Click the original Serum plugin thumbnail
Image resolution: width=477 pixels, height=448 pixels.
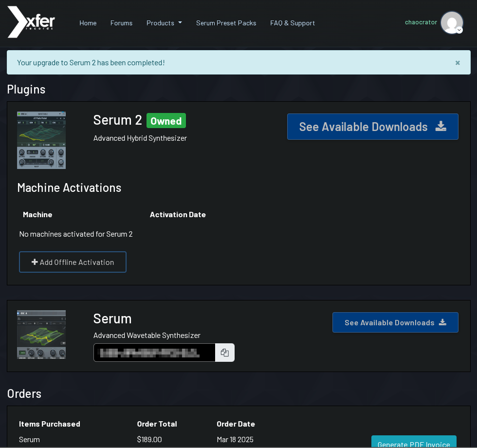(41, 335)
